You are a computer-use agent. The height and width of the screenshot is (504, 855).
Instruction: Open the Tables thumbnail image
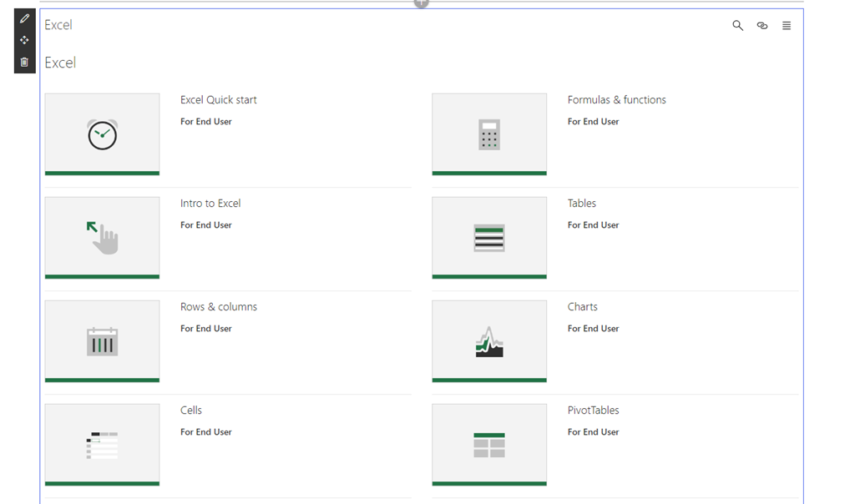pyautogui.click(x=489, y=238)
